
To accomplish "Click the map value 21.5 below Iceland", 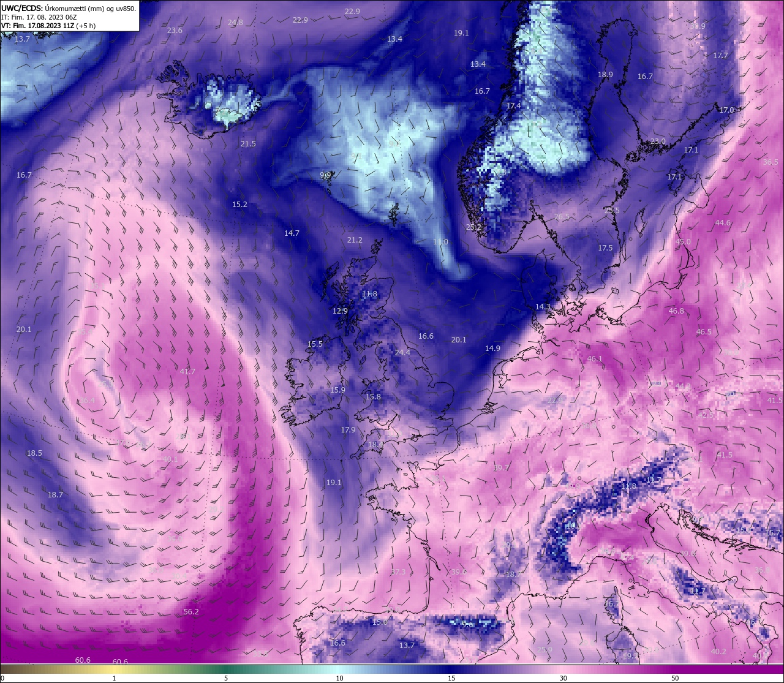I will [x=248, y=144].
